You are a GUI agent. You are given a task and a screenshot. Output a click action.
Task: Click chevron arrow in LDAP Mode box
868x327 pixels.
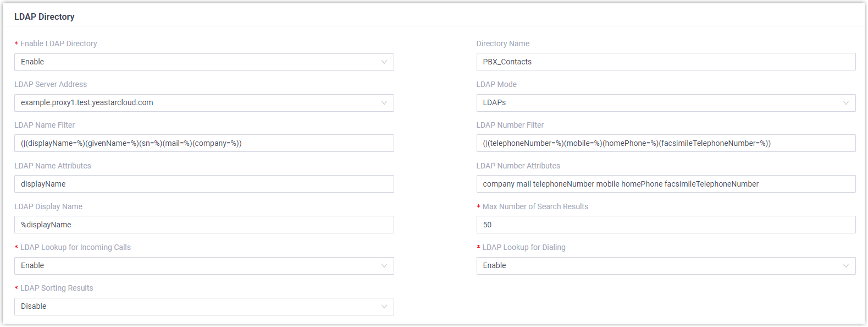[x=846, y=103]
